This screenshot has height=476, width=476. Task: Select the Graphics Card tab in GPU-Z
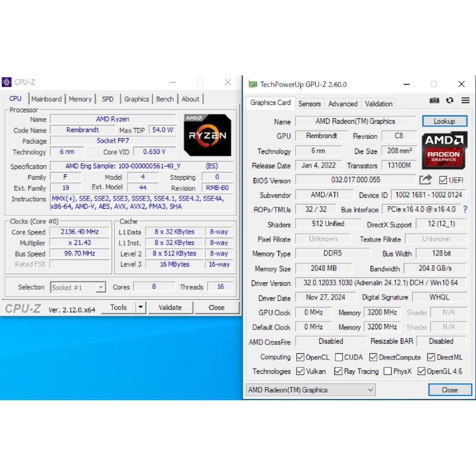(270, 103)
